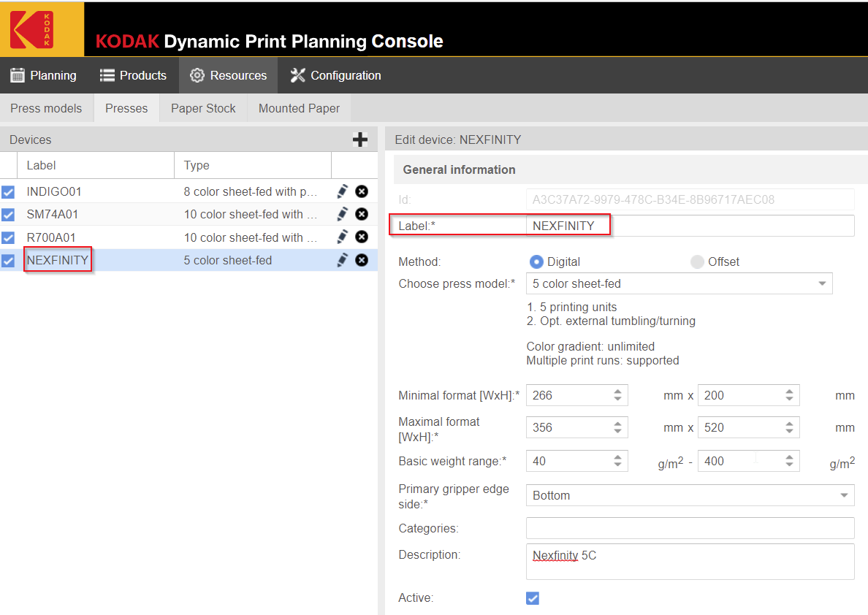Screen dimensions: 868x615
Task: Delete the INDIGO01 device
Action: point(362,191)
